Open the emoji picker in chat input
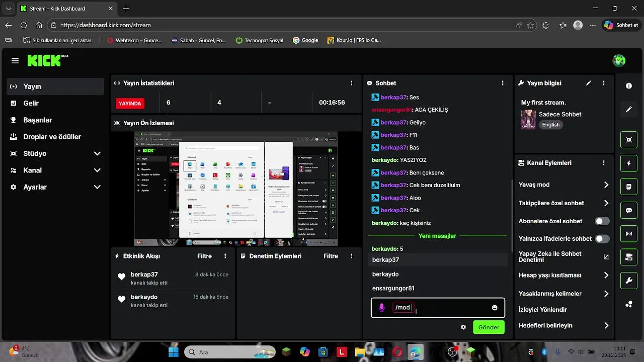This screenshot has width=644, height=362. coord(495,308)
